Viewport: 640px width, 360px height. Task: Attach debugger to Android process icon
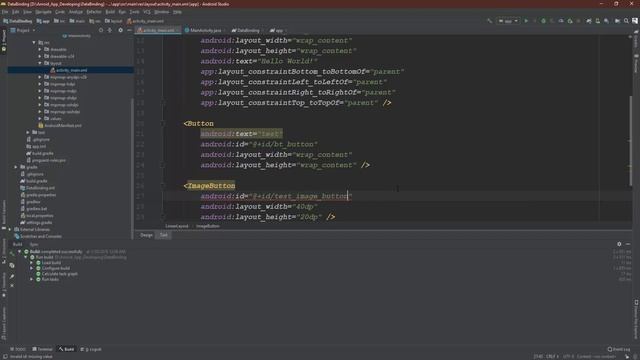(x=570, y=21)
